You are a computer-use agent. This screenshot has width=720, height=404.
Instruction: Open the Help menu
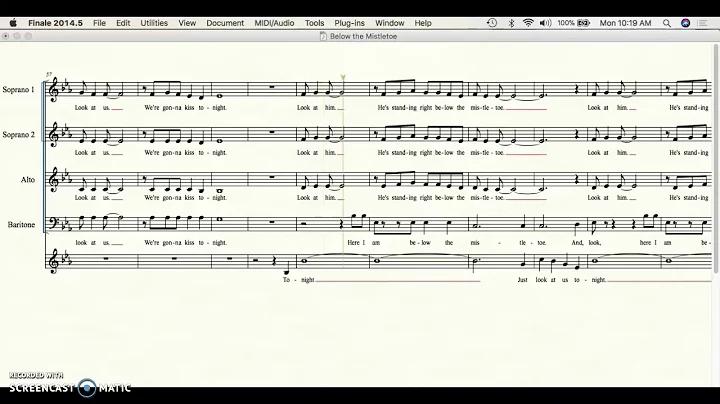tap(423, 23)
